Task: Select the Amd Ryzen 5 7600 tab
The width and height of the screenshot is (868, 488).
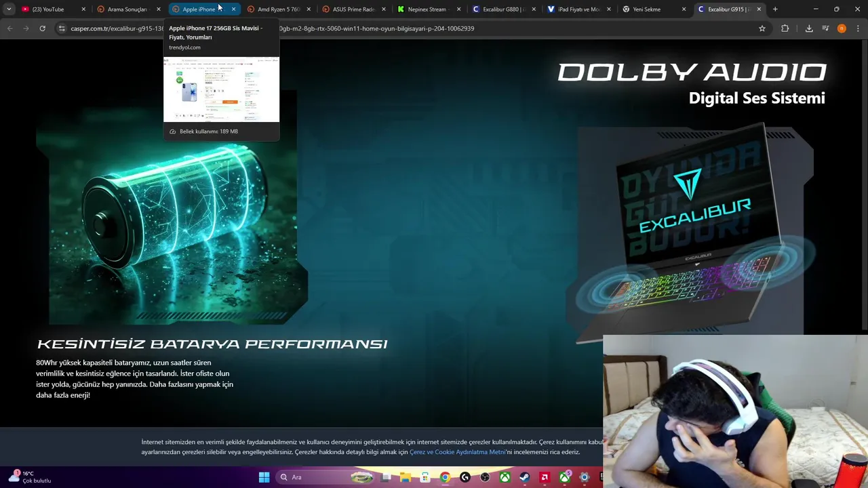Action: coord(278,9)
